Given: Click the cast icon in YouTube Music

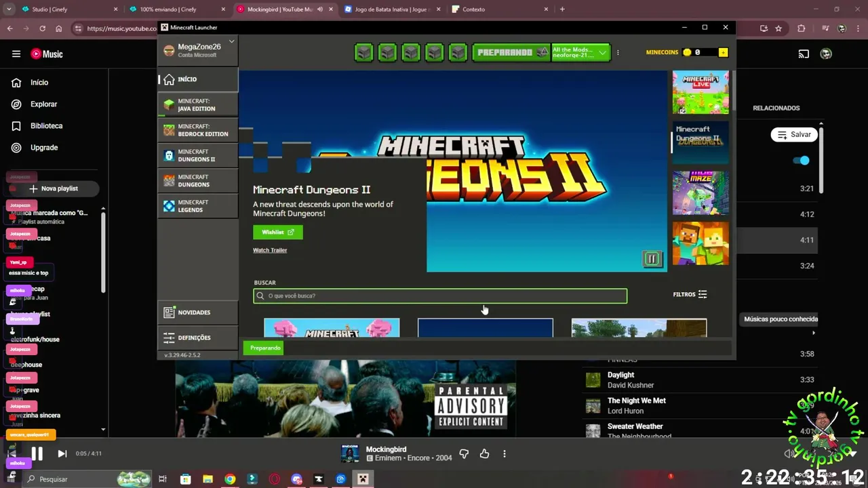Looking at the screenshot, I should [x=804, y=54].
